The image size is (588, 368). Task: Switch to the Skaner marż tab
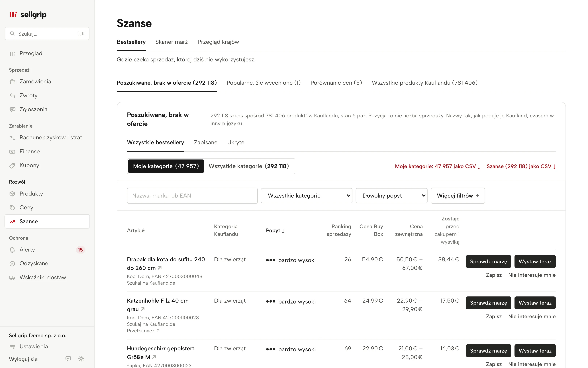click(171, 42)
